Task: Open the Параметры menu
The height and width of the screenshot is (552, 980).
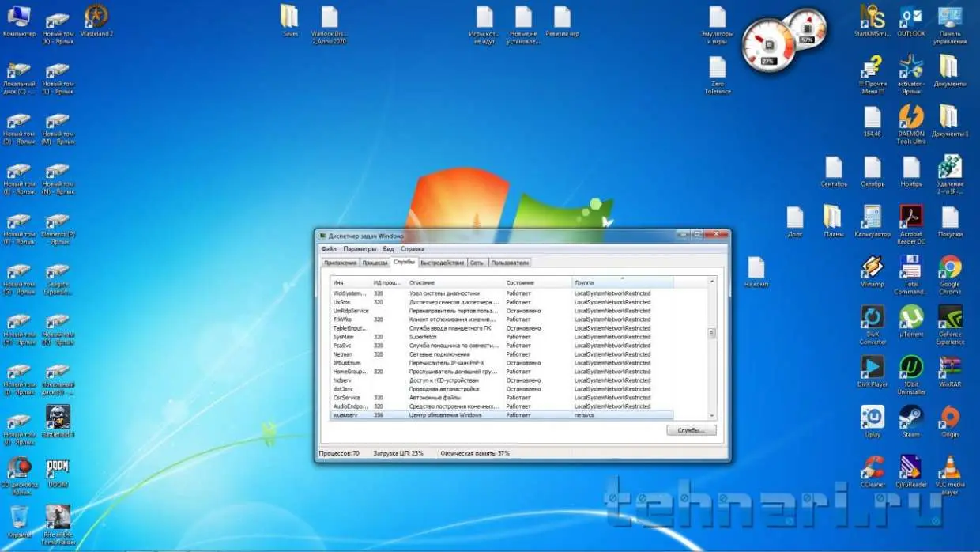Action: pos(360,249)
